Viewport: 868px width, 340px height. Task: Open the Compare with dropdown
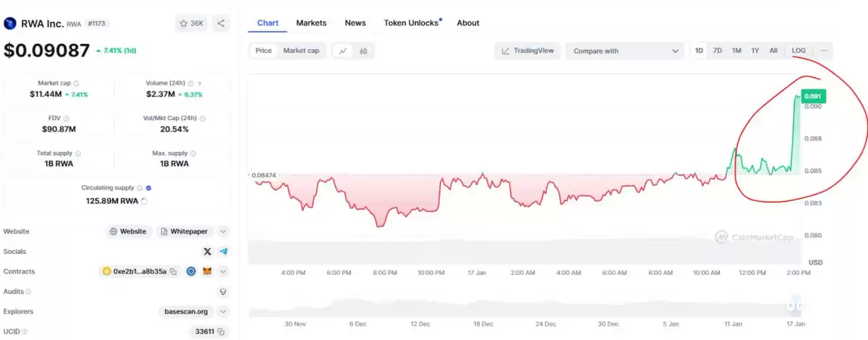pos(625,51)
